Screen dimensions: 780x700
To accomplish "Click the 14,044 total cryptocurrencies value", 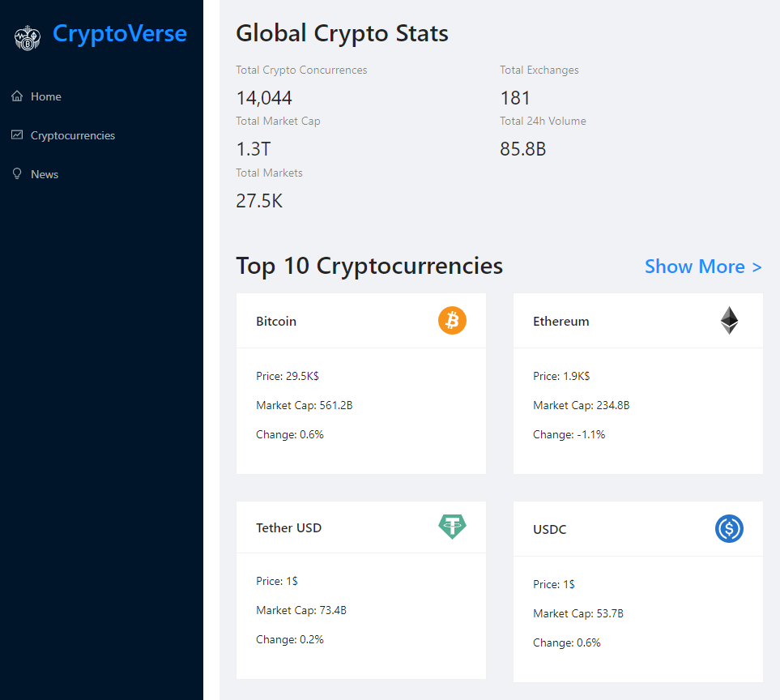I will point(264,98).
